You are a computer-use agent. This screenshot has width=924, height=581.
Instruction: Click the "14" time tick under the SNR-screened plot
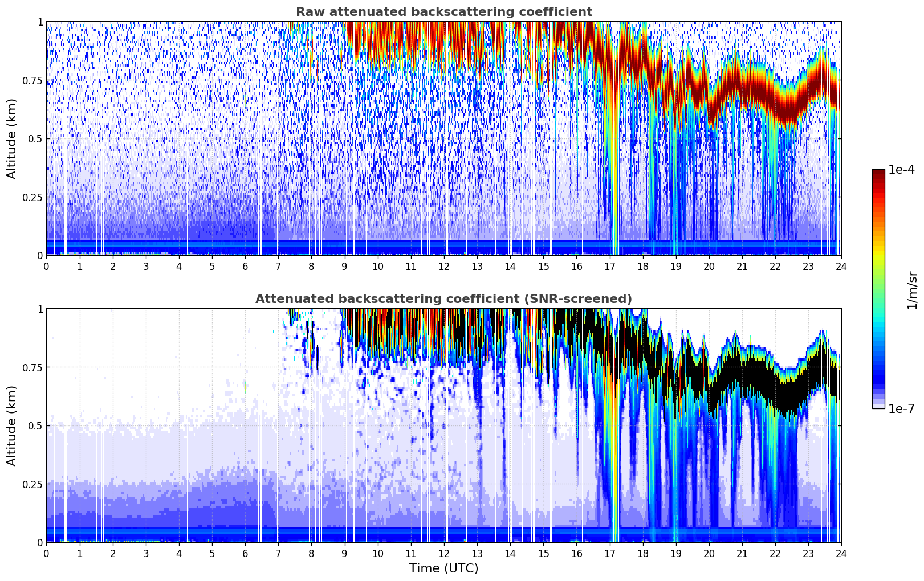510,553
